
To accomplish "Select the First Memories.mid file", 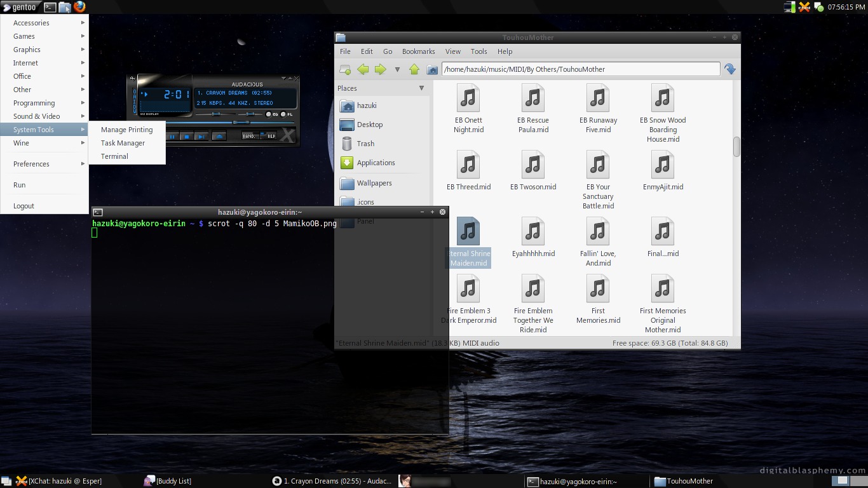I will coord(598,299).
